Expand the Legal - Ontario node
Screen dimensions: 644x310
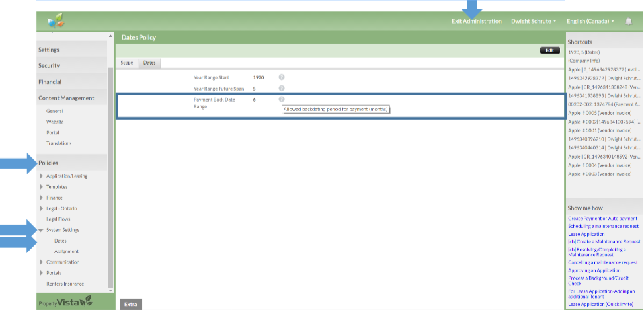[x=42, y=209]
